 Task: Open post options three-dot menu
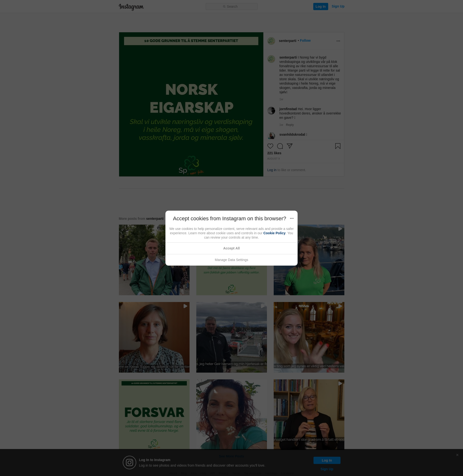click(x=338, y=41)
